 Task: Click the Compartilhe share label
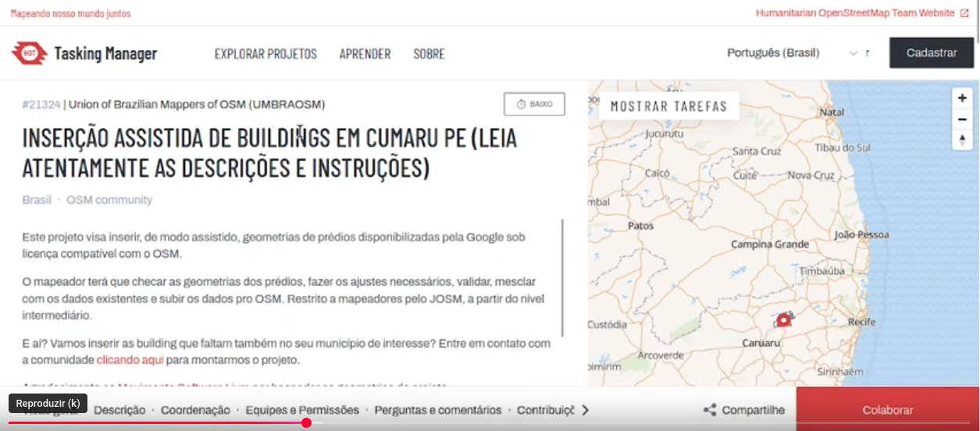point(753,410)
